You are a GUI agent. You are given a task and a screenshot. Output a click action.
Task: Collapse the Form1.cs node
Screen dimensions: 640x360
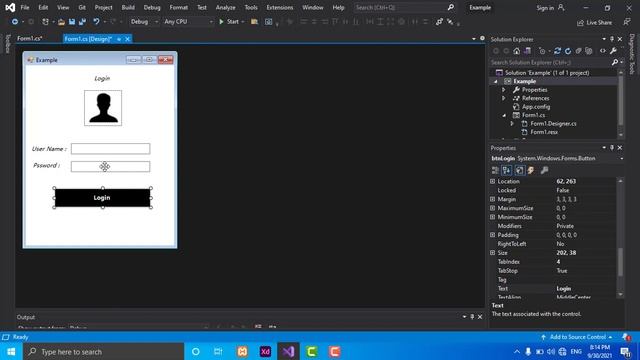pos(504,116)
